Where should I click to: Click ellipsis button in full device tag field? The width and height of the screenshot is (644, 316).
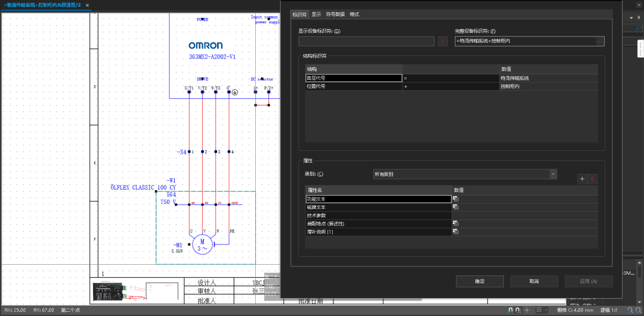click(x=600, y=41)
